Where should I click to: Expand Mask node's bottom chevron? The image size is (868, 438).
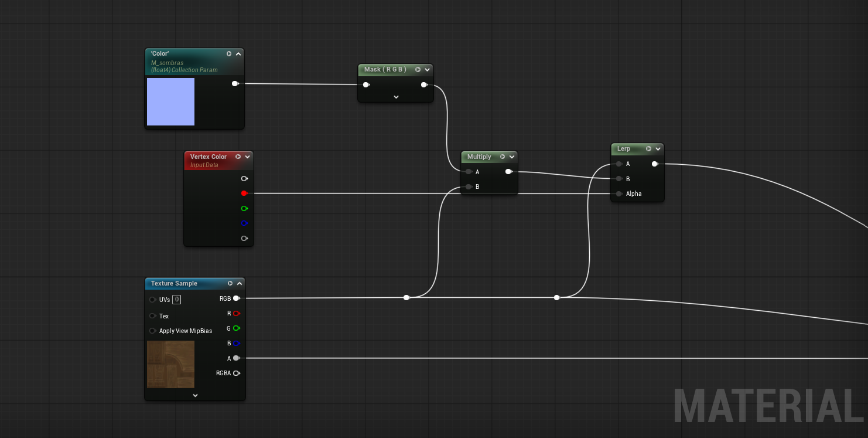[x=396, y=97]
